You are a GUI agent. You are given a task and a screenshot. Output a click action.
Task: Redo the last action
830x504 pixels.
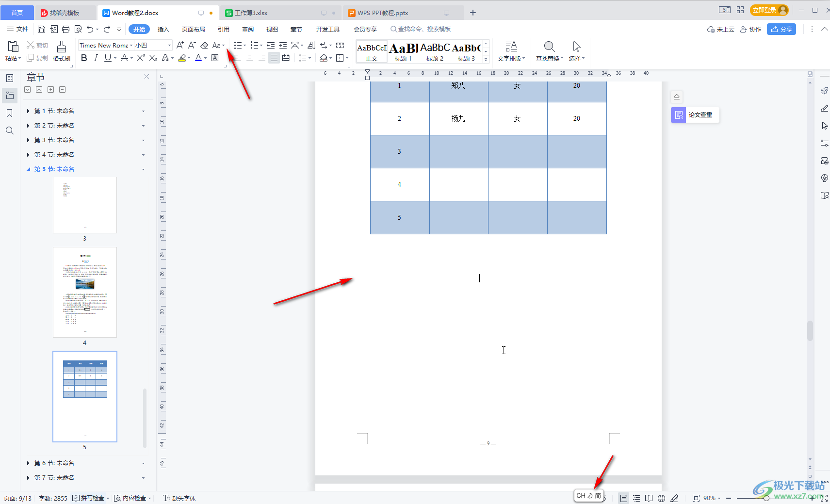point(107,29)
